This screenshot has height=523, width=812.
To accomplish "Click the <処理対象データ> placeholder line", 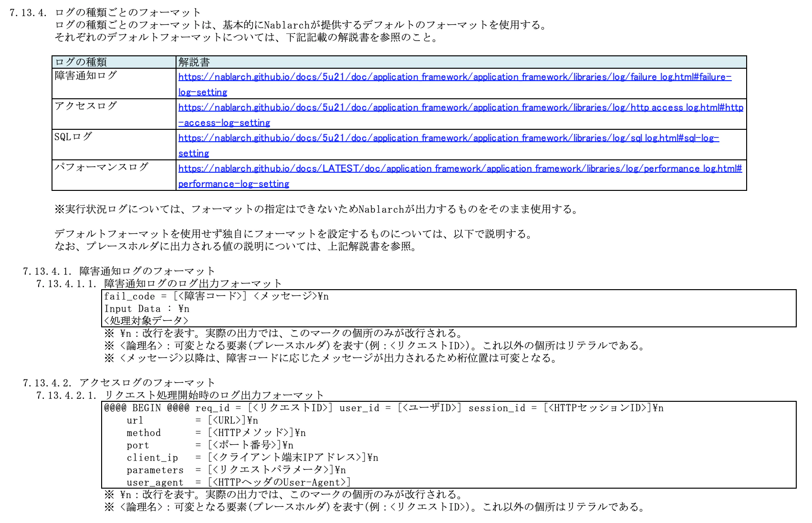I will point(146,321).
